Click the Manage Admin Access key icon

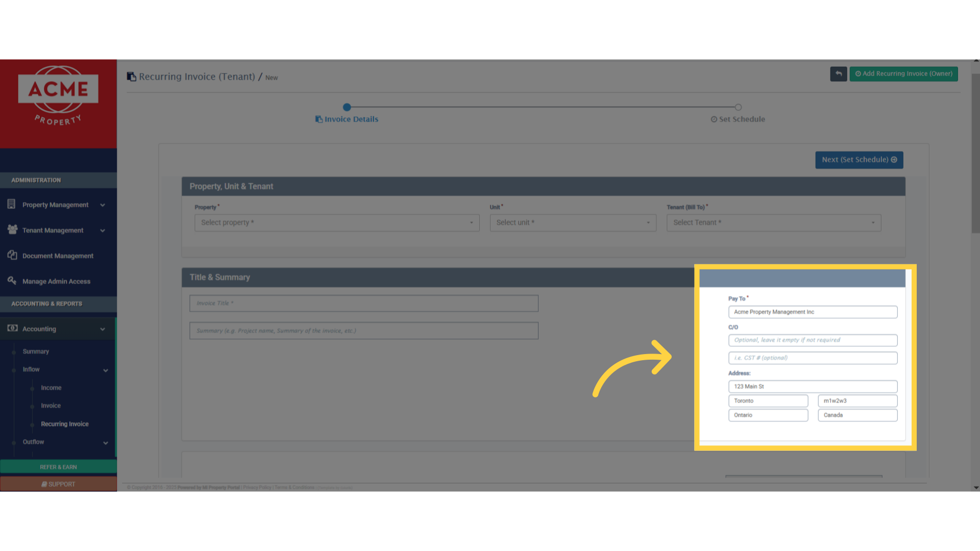[12, 281]
